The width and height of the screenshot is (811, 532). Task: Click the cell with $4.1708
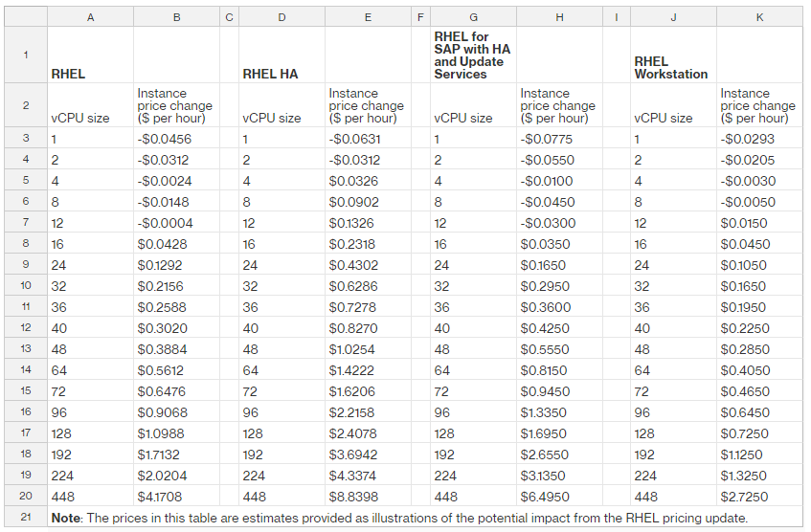click(x=176, y=497)
